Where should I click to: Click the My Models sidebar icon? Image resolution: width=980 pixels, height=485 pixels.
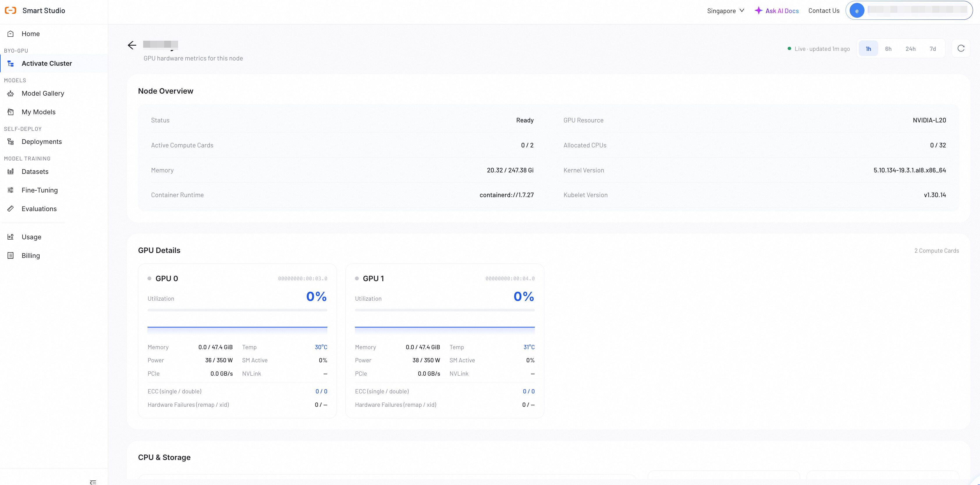click(x=11, y=112)
